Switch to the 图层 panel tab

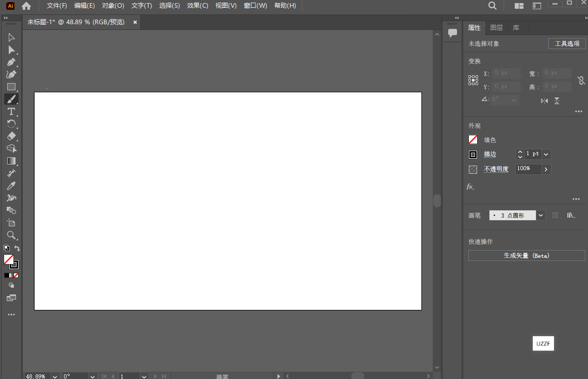(497, 28)
